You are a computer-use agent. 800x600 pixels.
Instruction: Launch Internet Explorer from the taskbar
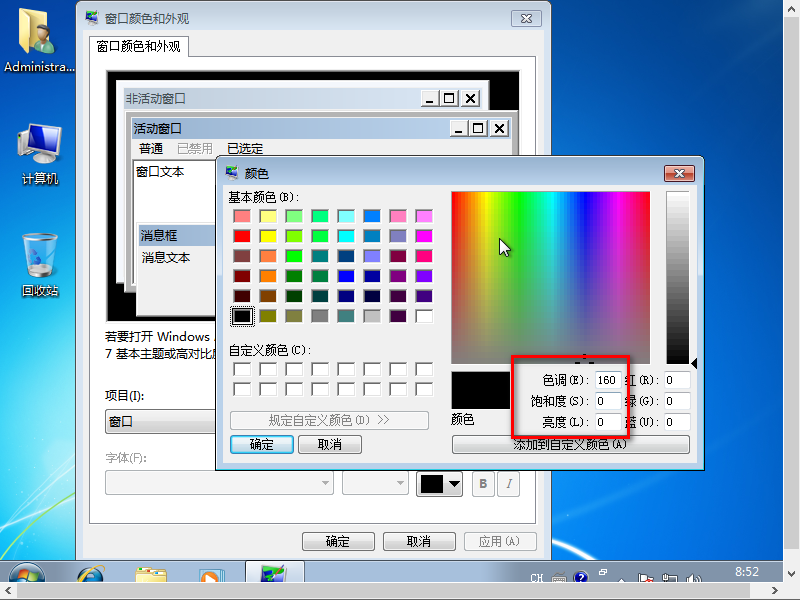pos(90,574)
